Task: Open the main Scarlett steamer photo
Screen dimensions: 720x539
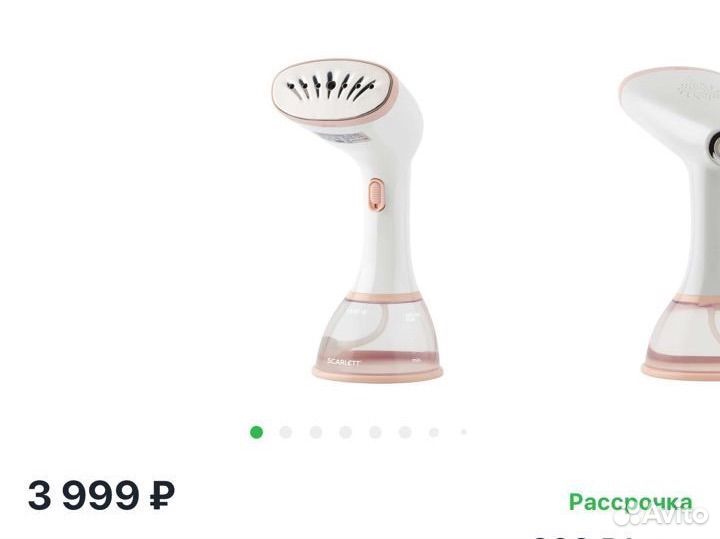Action: (356, 220)
